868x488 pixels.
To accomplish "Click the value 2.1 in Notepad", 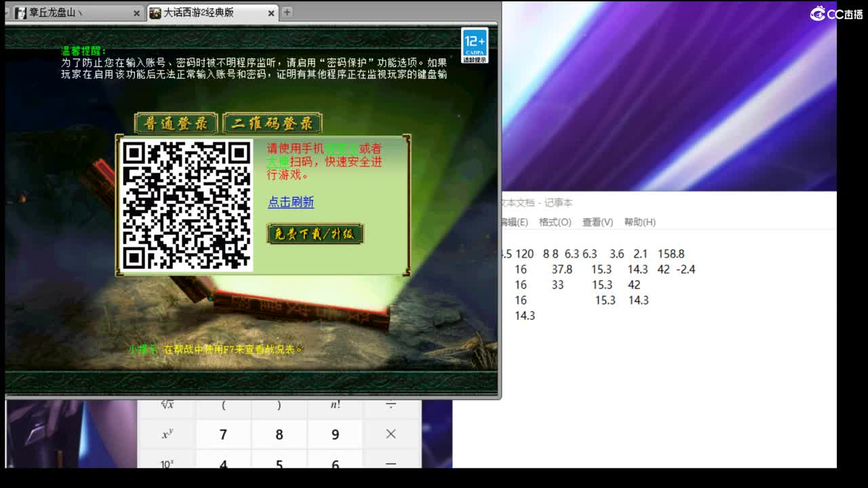I will point(641,254).
